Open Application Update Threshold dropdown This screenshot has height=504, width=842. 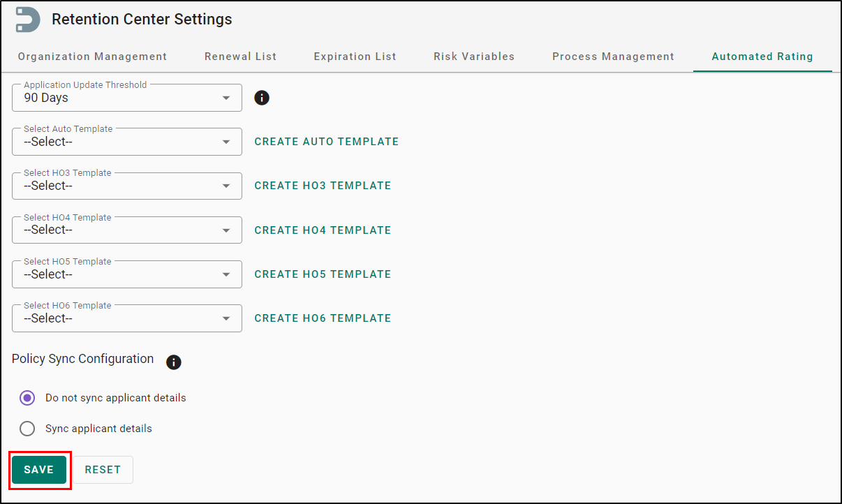pos(127,98)
